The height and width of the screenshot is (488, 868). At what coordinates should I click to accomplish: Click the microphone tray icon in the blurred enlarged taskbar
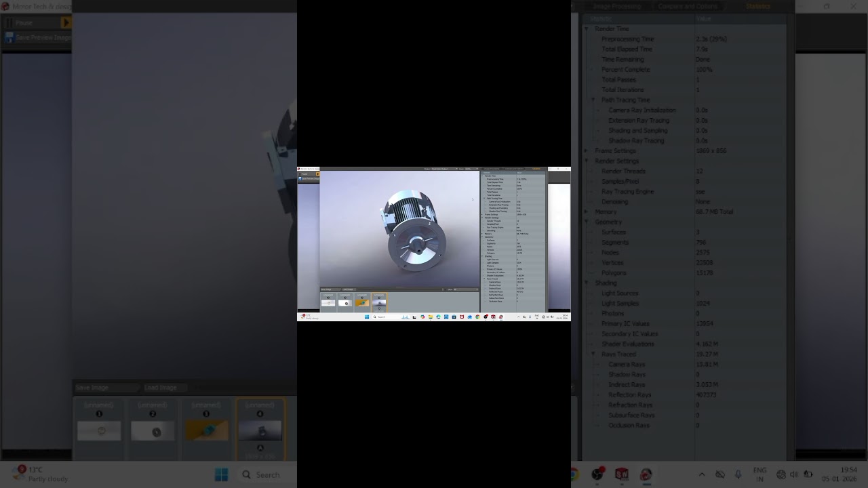click(x=738, y=474)
